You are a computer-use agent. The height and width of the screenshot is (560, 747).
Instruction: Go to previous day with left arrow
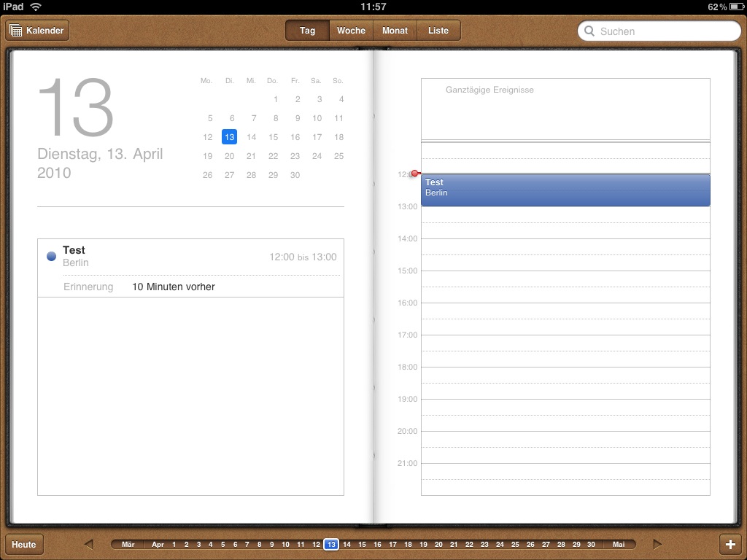pos(88,544)
